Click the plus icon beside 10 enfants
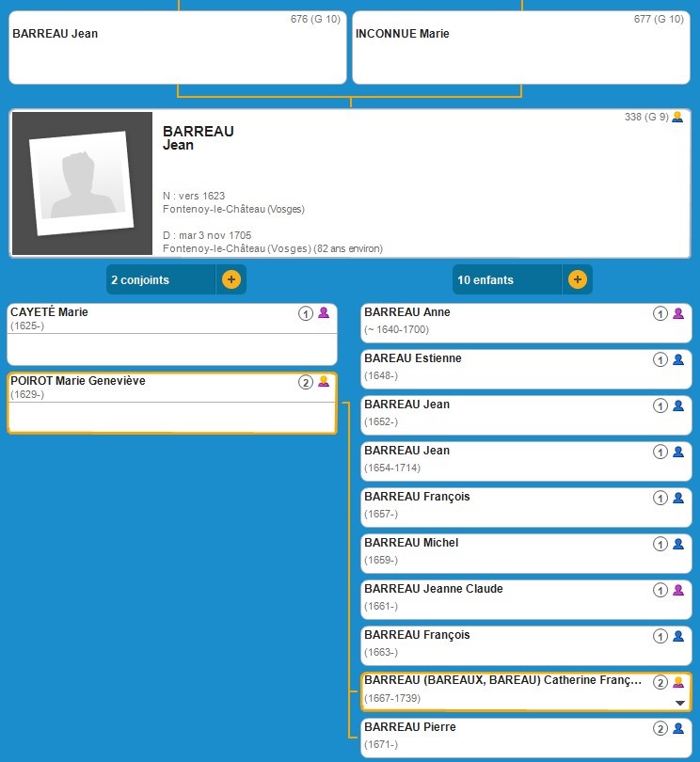 click(578, 279)
